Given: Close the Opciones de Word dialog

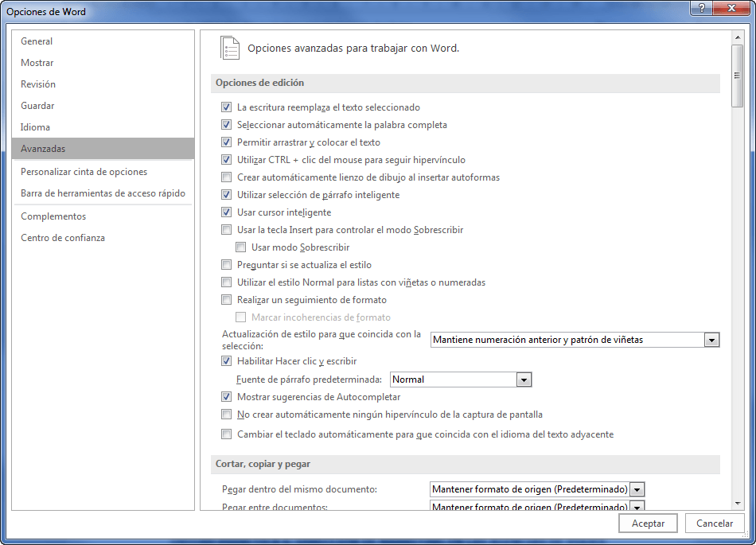Looking at the screenshot, I should click(729, 8).
